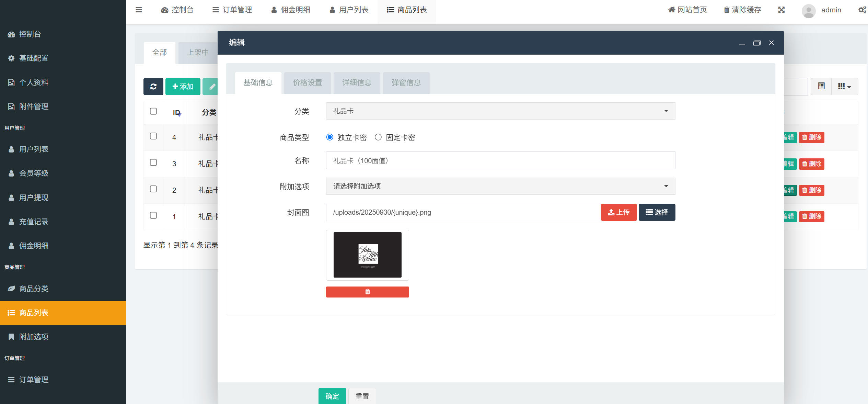The width and height of the screenshot is (868, 404).
Task: Switch to the 弹窗信息 tab
Action: tap(406, 82)
